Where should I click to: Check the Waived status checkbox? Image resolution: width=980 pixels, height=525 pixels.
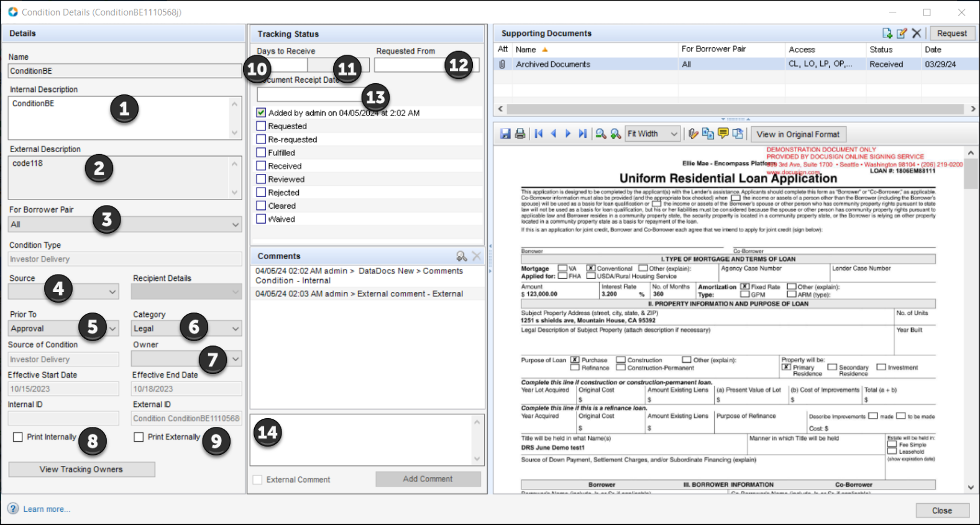coord(261,219)
